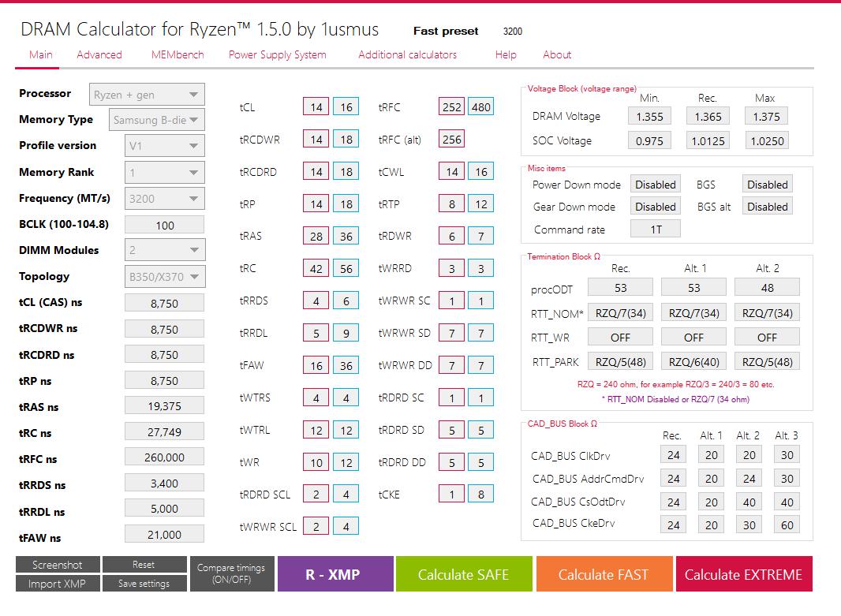Click the tRFC (alt) value 256
The image size is (841, 616).
[451, 140]
